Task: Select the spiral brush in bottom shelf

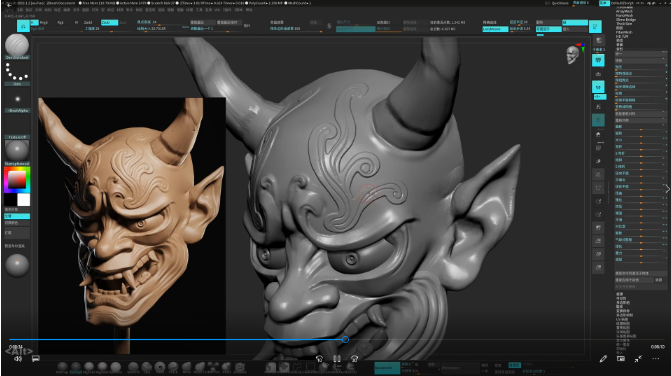Action: pos(160,367)
